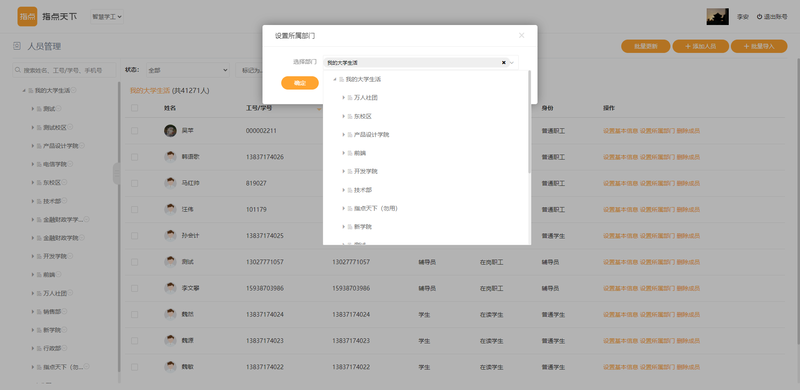Expand 指点天下（勿用） in the dropdown tree
The width and height of the screenshot is (800, 390).
343,208
